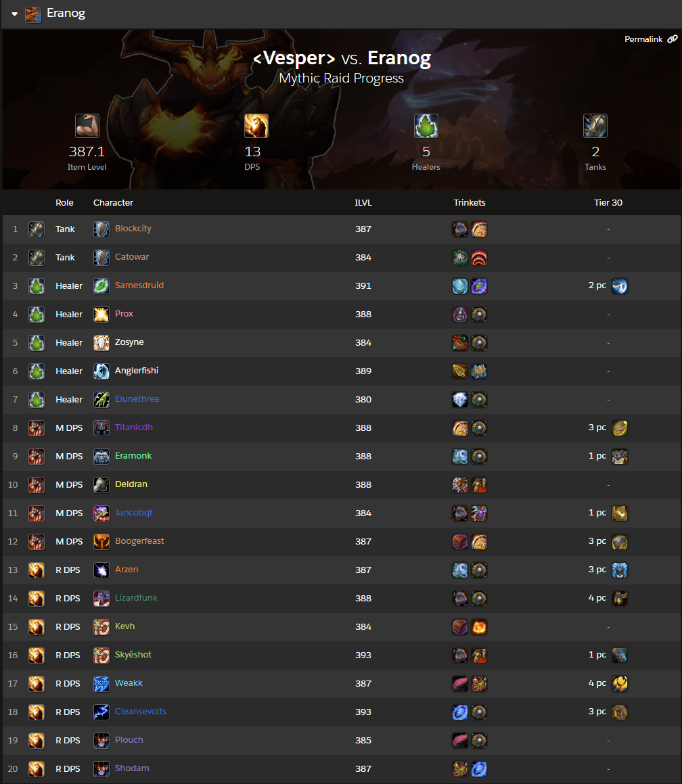Click Catowar's second trinket icon
Screen dimensions: 682x784
tap(479, 258)
